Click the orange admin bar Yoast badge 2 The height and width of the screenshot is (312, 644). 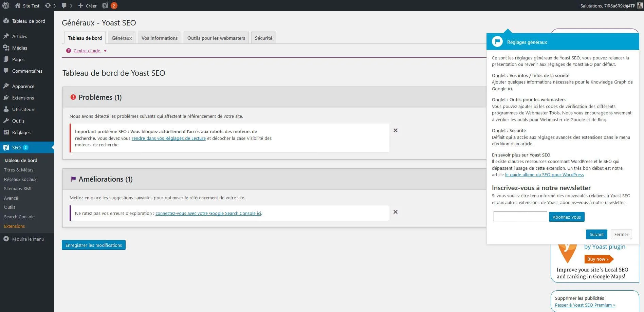[x=114, y=5]
